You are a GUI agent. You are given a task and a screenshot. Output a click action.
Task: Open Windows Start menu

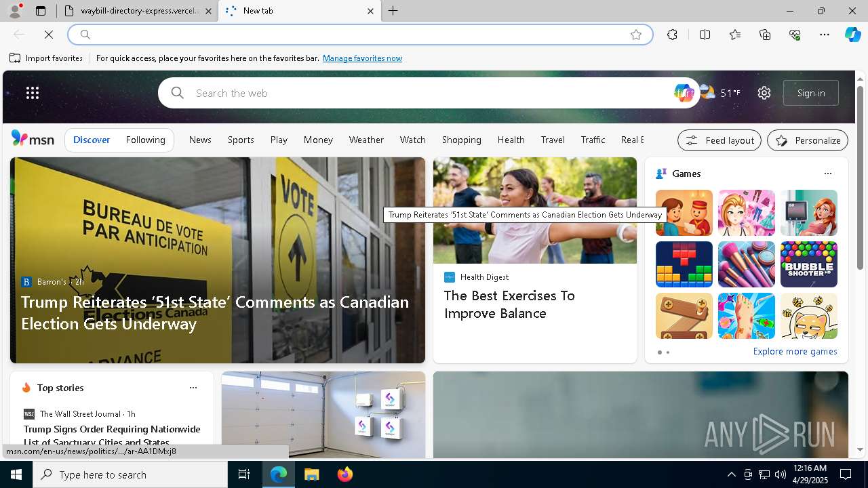pyautogui.click(x=16, y=474)
